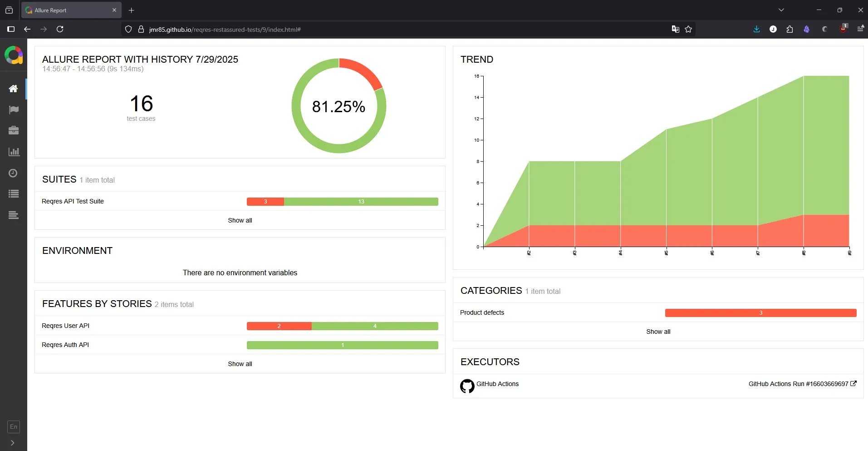Open the Graphs bar chart icon
The width and height of the screenshot is (868, 451).
[x=14, y=152]
